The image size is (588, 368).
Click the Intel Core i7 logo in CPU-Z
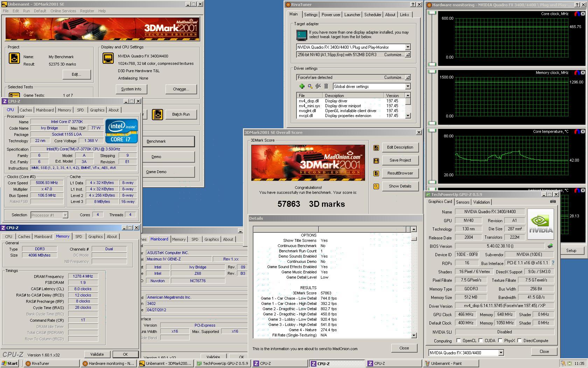tap(121, 131)
